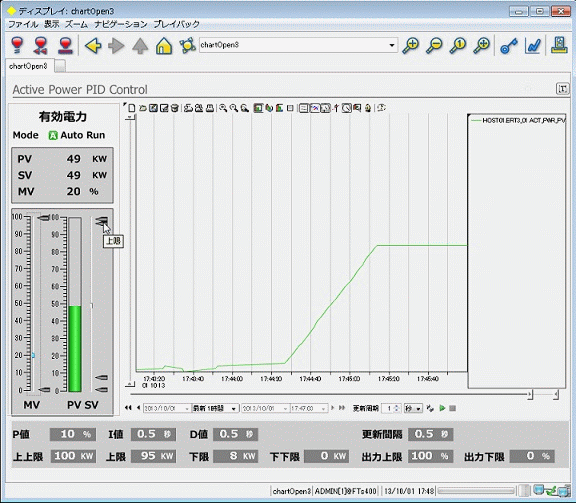Click the gray up arrow icon
576x503 pixels.
point(140,46)
